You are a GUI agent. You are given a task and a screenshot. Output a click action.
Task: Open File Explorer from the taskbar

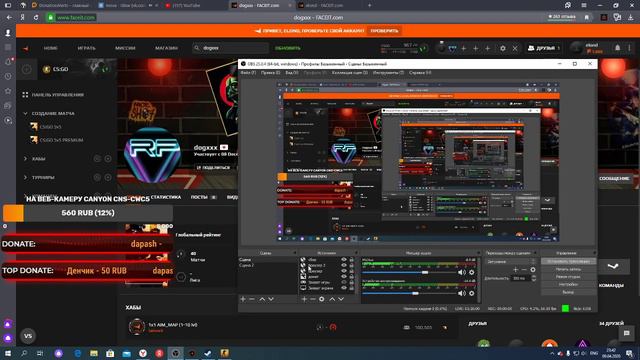point(94,353)
